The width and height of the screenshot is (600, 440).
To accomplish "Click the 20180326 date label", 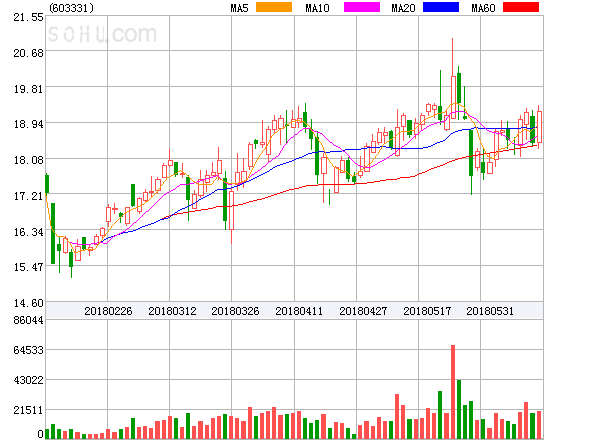I will click(x=235, y=311).
